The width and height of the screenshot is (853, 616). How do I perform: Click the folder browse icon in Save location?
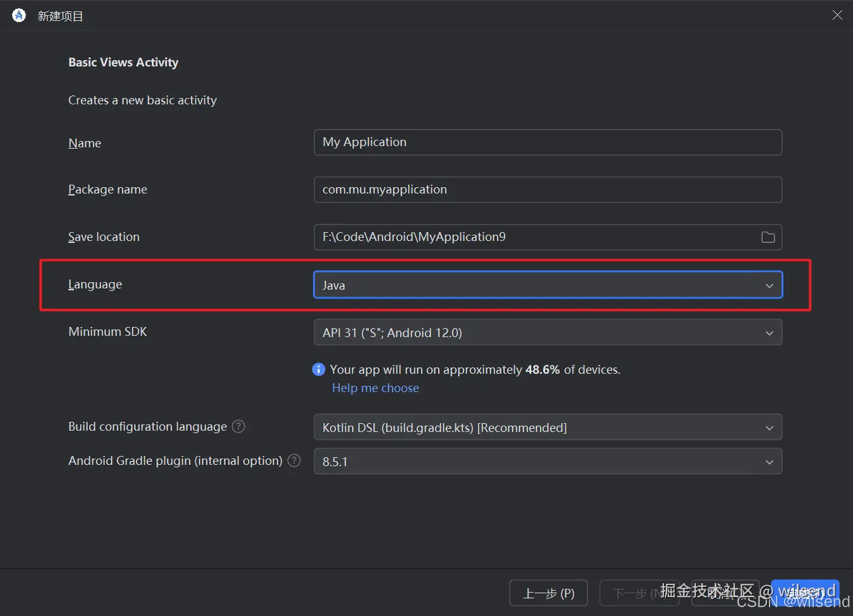(x=768, y=237)
